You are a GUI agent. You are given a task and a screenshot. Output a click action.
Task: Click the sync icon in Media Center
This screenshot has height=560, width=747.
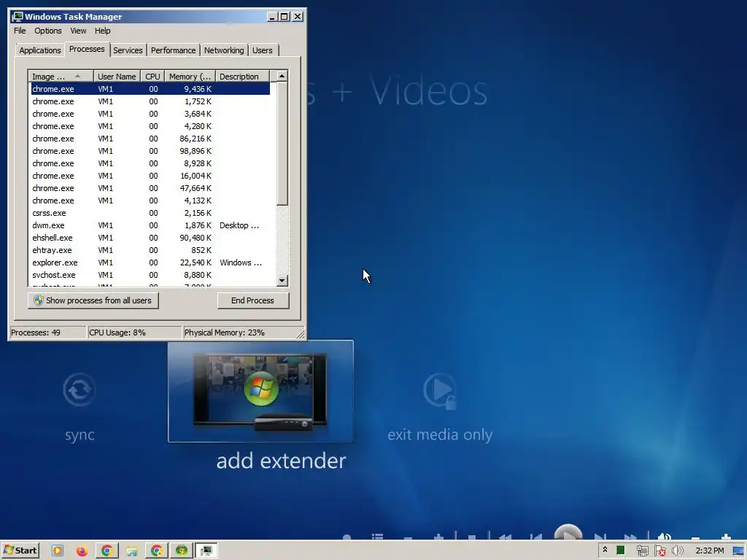pyautogui.click(x=79, y=390)
